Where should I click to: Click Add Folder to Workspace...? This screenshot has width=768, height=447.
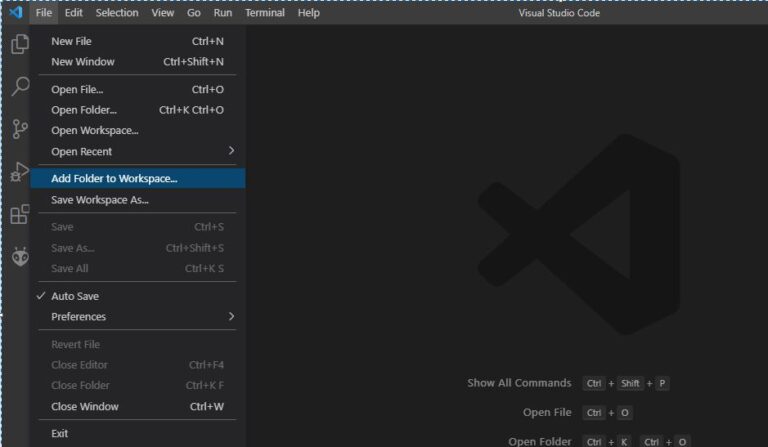pyautogui.click(x=138, y=179)
